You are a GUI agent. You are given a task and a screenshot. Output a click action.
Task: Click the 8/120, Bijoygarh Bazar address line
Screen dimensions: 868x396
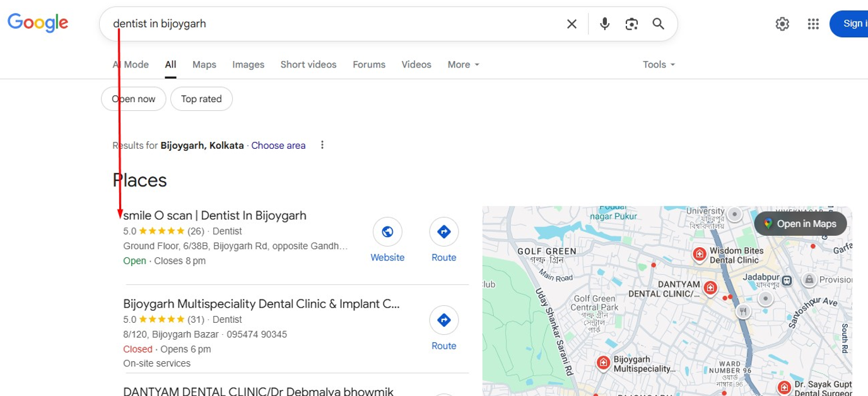coord(171,334)
